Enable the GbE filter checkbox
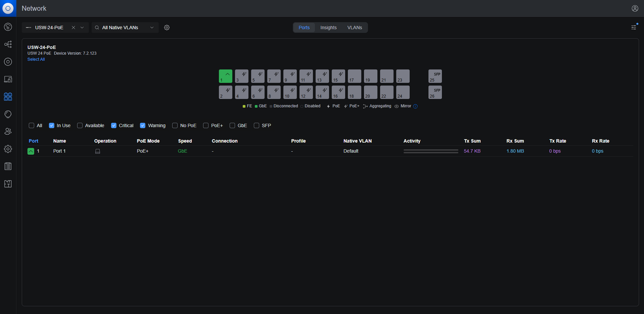Image resolution: width=644 pixels, height=314 pixels. coord(233,126)
